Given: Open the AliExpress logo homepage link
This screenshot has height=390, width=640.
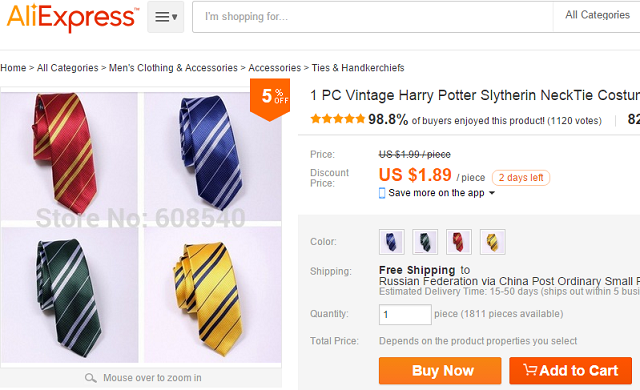Looking at the screenshot, I should pyautogui.click(x=73, y=17).
